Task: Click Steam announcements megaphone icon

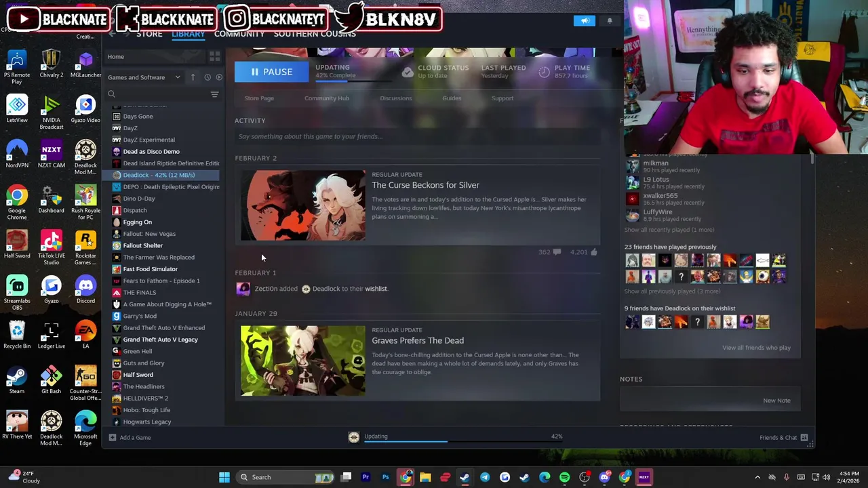Action: [x=585, y=21]
